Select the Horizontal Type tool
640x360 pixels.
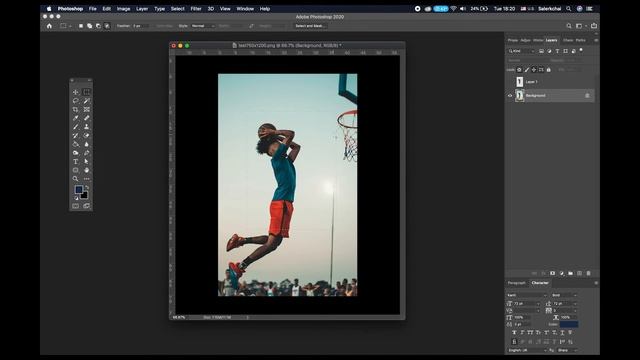pyautogui.click(x=76, y=162)
